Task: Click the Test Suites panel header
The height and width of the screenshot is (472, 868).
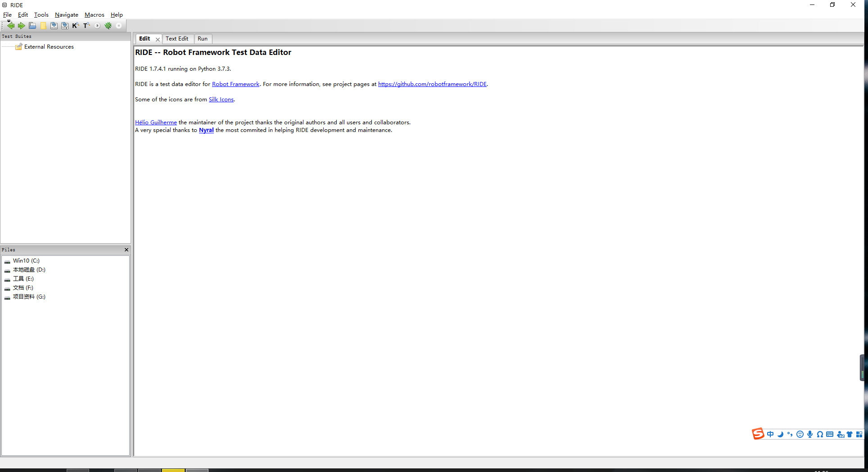Action: coord(65,36)
